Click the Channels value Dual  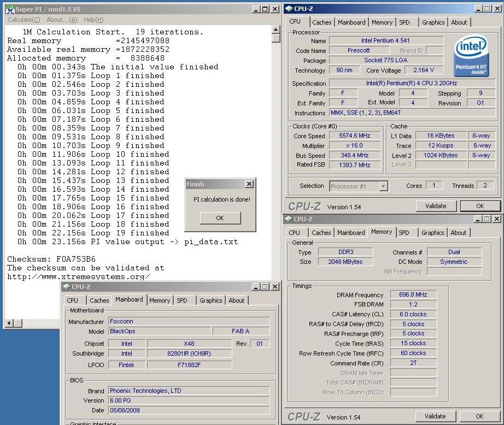pyautogui.click(x=454, y=252)
